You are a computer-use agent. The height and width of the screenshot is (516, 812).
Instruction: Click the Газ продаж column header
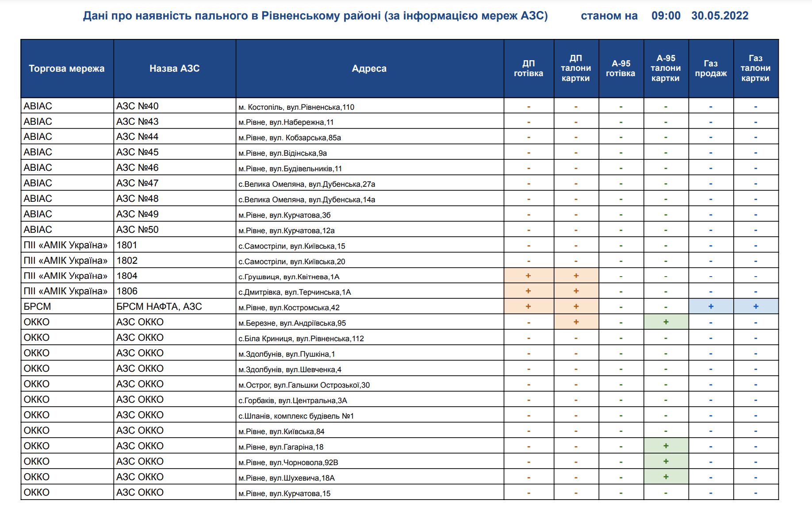point(711,69)
